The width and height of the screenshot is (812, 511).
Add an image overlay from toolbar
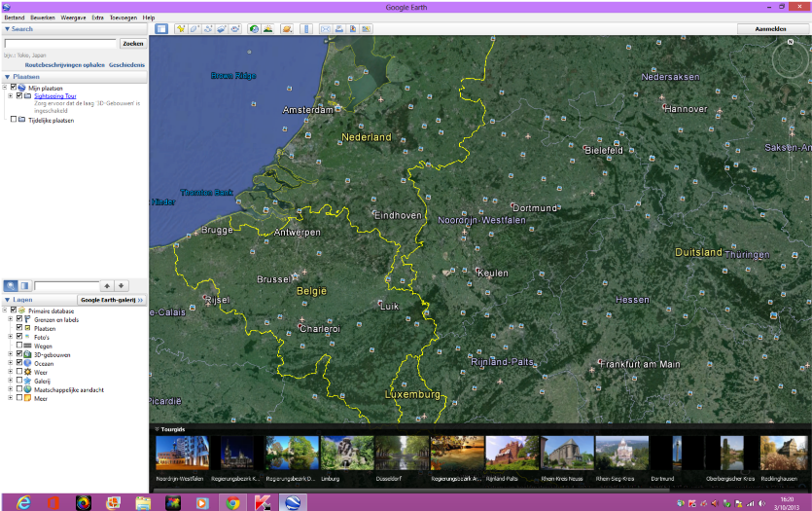point(221,29)
